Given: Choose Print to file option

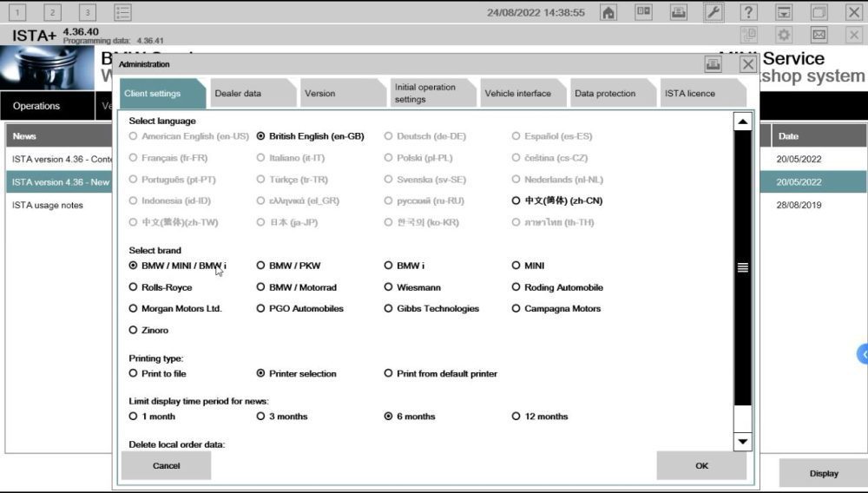Looking at the screenshot, I should pos(158,373).
